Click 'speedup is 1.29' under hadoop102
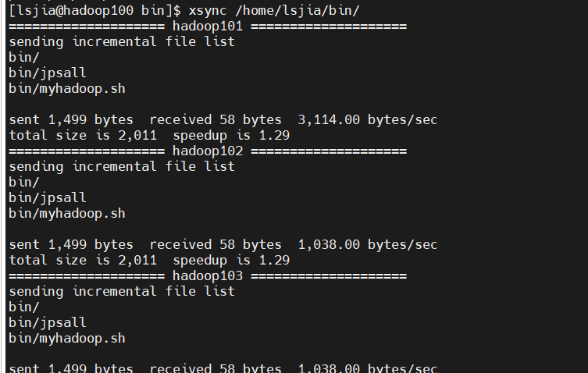588x373 pixels. coord(231,260)
